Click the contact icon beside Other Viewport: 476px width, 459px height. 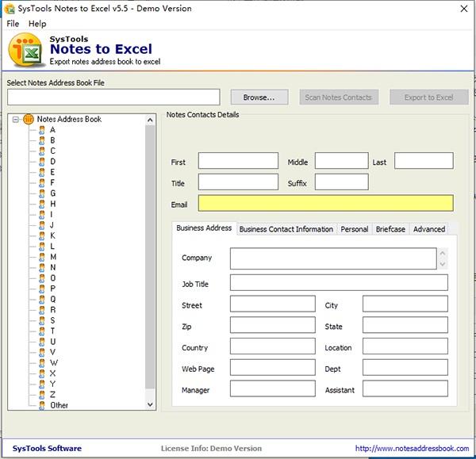[x=42, y=405]
